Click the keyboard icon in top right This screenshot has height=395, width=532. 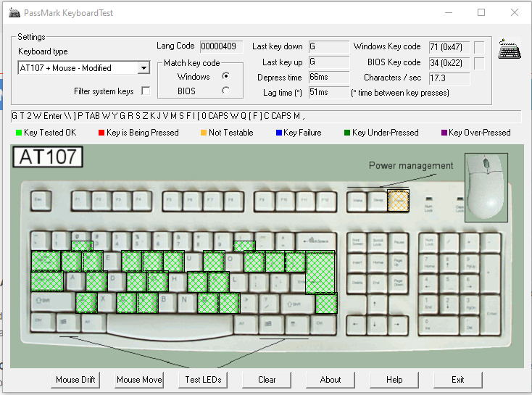(x=510, y=49)
